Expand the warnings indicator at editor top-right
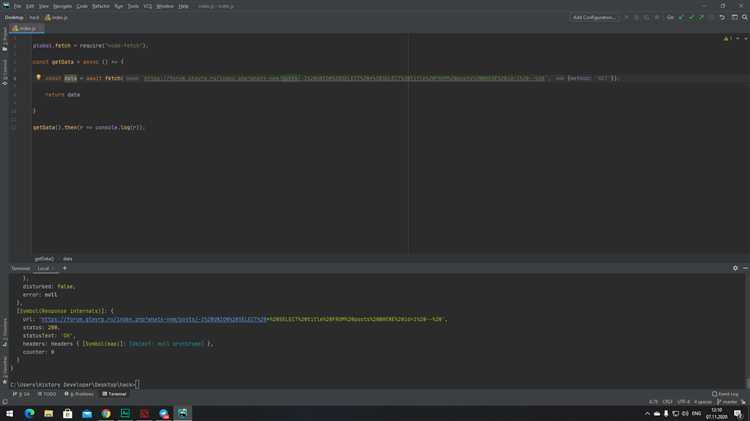Image resolution: width=750 pixels, height=421 pixels. 728,38
